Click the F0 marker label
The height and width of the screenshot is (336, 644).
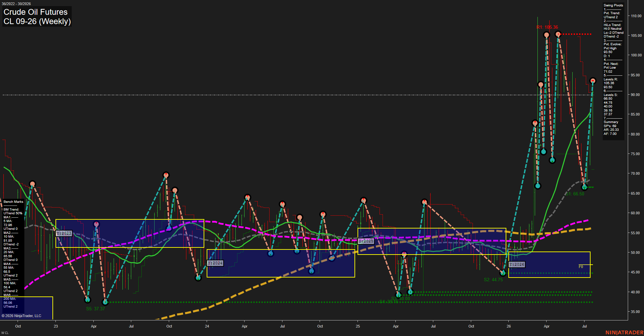pos(581,267)
